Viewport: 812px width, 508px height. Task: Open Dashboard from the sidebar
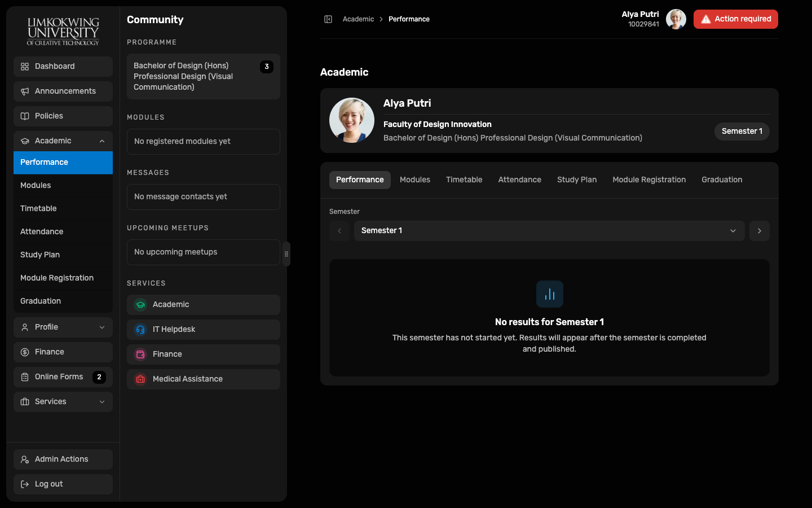(63, 67)
